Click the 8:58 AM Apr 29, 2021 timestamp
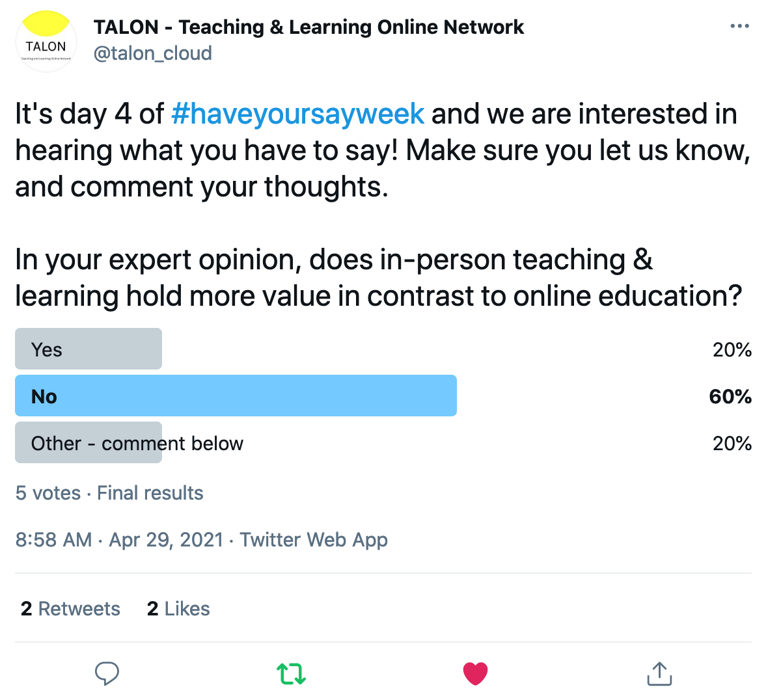The width and height of the screenshot is (768, 700). (120, 540)
